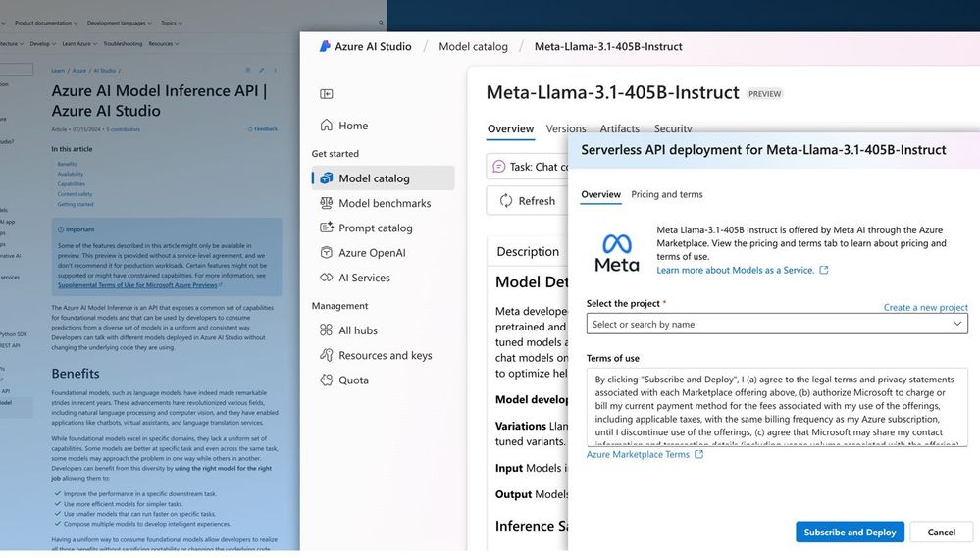Viewport: 980px width, 558px height.
Task: Open the Security tab
Action: point(673,128)
